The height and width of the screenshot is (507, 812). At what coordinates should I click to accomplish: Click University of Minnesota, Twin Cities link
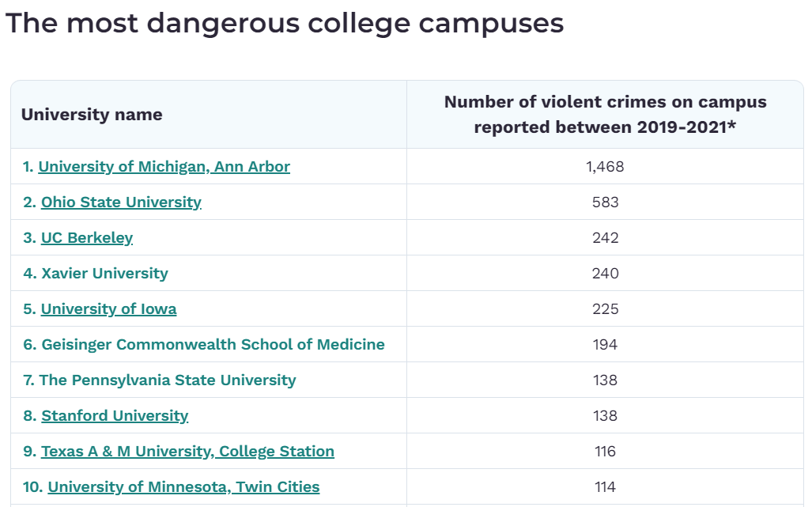(x=183, y=487)
